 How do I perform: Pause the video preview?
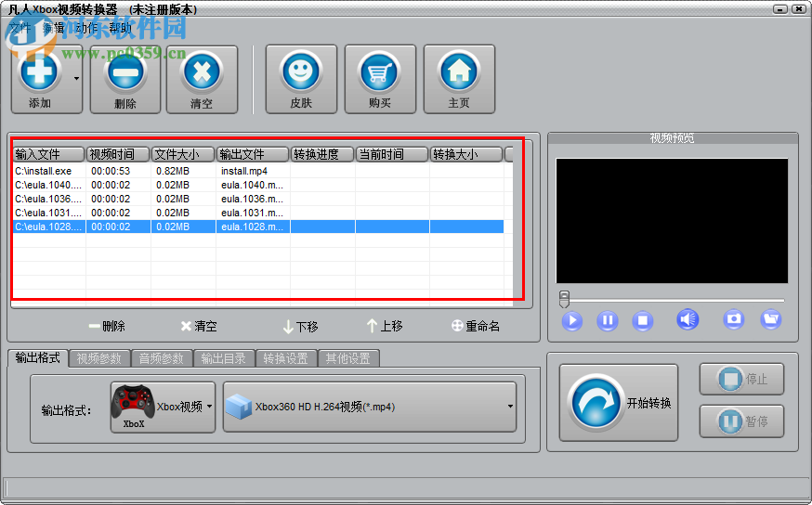coord(608,321)
